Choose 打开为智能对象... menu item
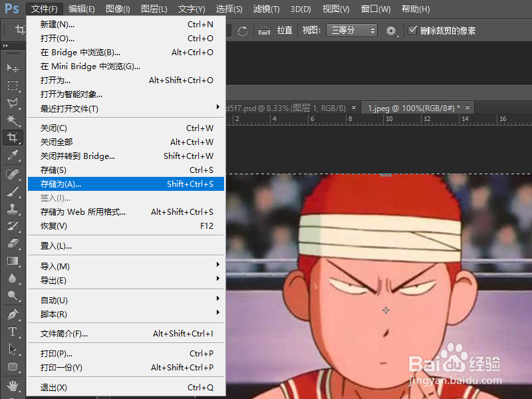 [x=126, y=94]
